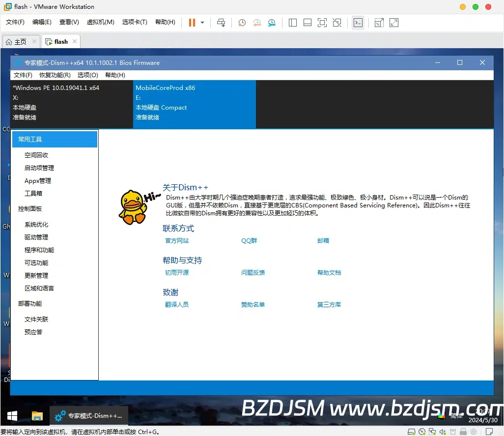Open 可选功能 in sidebar
Viewport: 504px width, 436px height.
coord(36,262)
